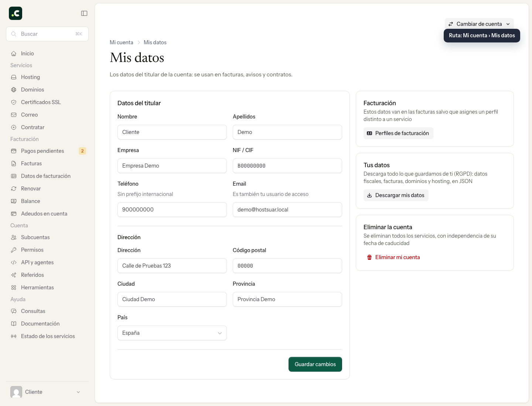
Task: Click the Subcuentas users icon
Action: [14, 237]
